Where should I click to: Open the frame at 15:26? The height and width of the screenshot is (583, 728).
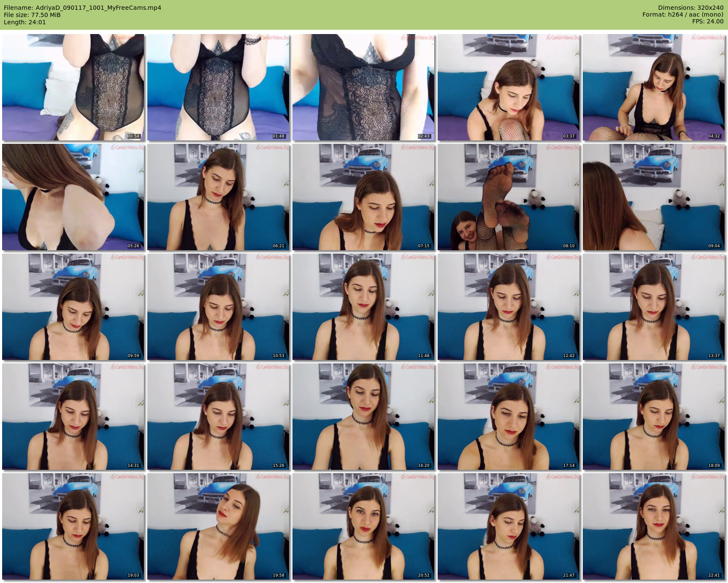pos(218,417)
